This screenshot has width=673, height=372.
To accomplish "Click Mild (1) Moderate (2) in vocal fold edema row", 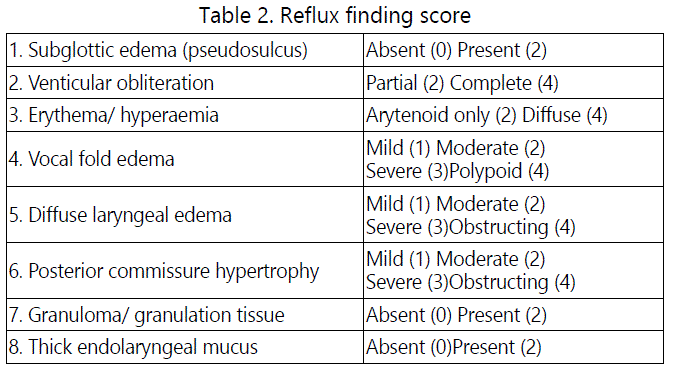I will coord(455,148).
